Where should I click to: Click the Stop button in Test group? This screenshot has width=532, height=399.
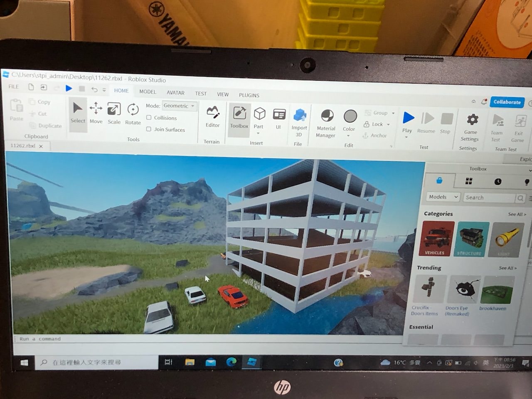point(446,123)
